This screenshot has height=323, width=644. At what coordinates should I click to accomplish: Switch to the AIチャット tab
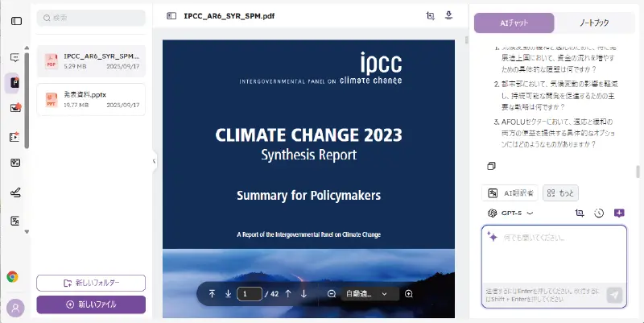point(514,23)
